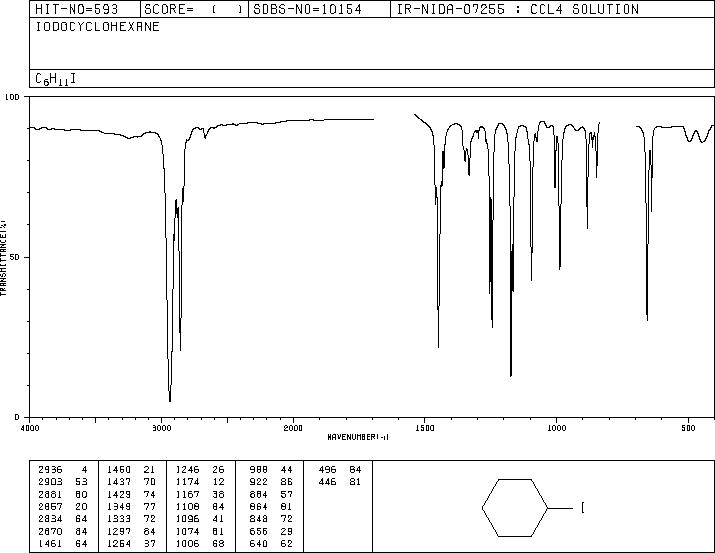Image resolution: width=715 pixels, height=553 pixels.
Task: Click transmittance value 29 beside 656
Action: tap(287, 531)
